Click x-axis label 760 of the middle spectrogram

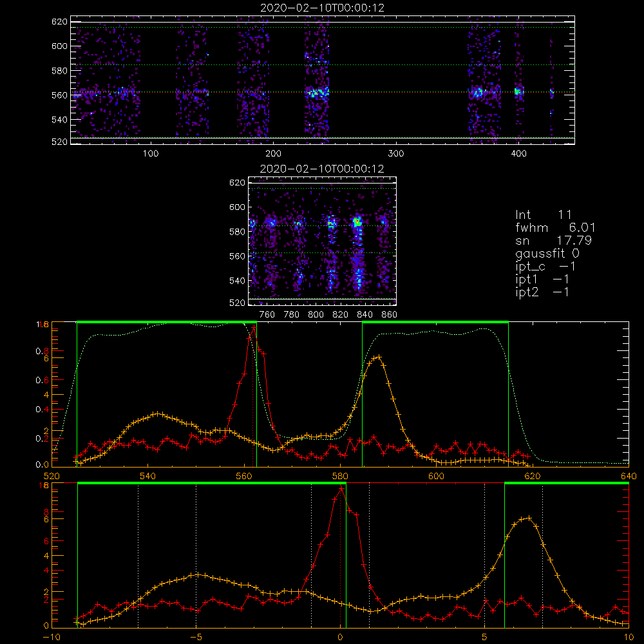[267, 315]
